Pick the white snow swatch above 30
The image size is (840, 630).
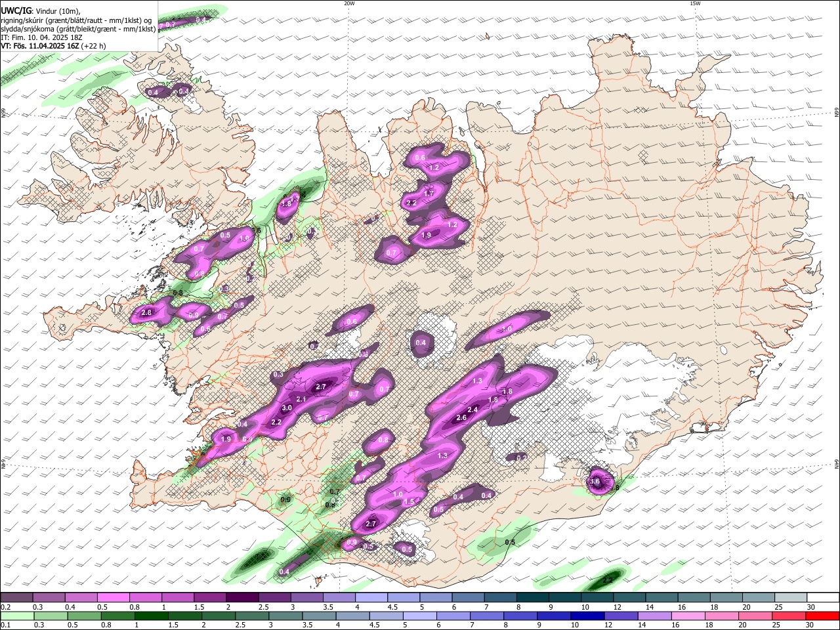pyautogui.click(x=823, y=597)
